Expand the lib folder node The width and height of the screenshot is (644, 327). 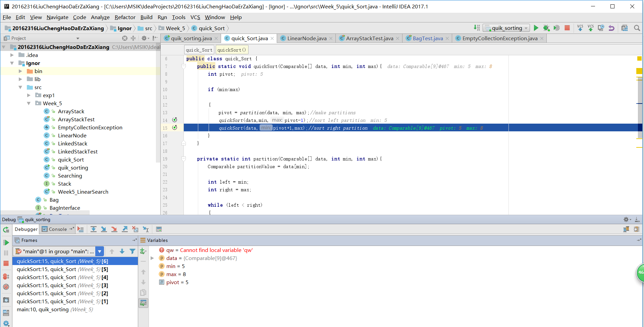coord(20,79)
